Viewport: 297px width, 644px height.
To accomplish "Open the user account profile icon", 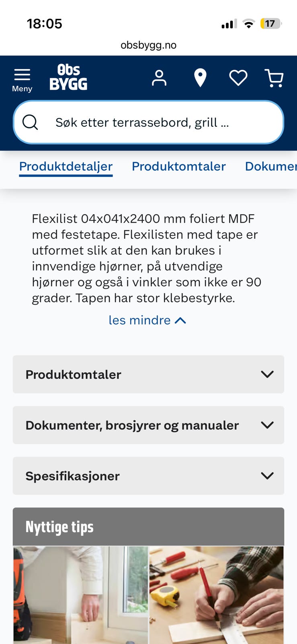I will click(159, 78).
